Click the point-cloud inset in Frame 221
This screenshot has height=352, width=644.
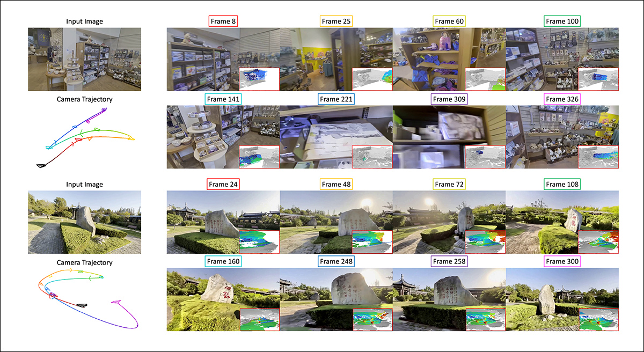click(372, 157)
